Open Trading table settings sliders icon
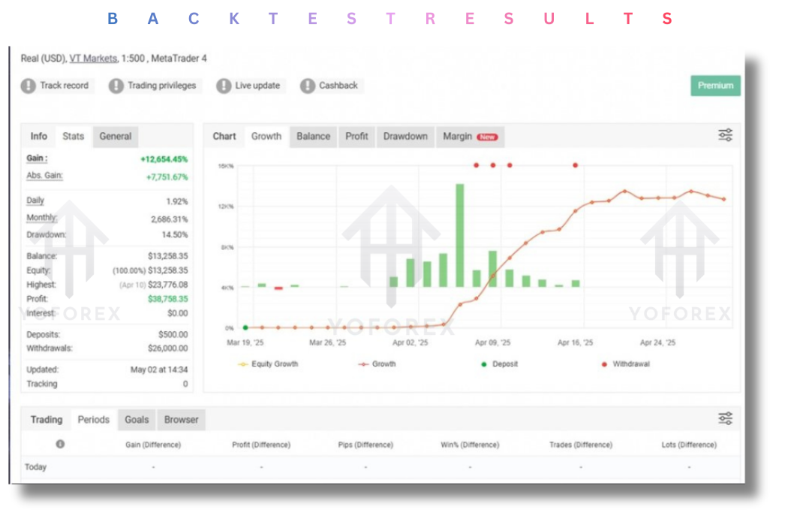The width and height of the screenshot is (812, 531). click(x=725, y=418)
